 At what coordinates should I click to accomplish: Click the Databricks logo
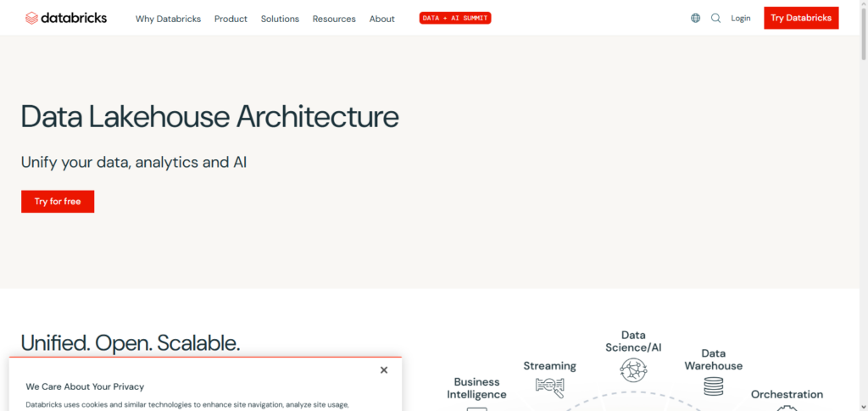point(66,19)
